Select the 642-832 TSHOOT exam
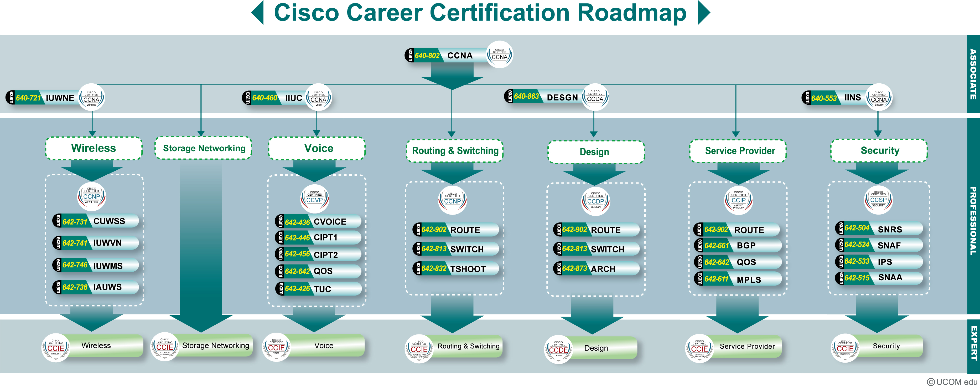This screenshot has width=980, height=386. (x=456, y=269)
